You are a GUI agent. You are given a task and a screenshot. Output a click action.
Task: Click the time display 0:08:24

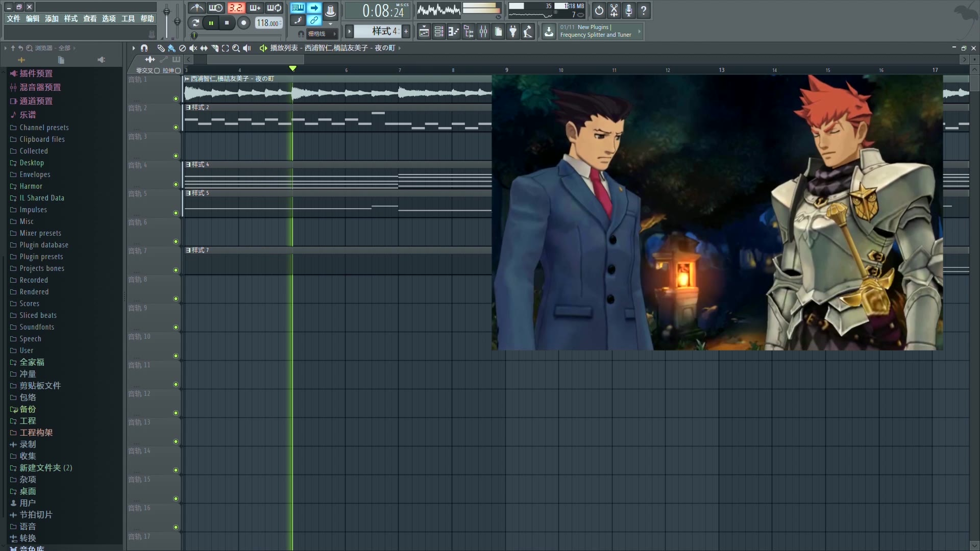(378, 11)
